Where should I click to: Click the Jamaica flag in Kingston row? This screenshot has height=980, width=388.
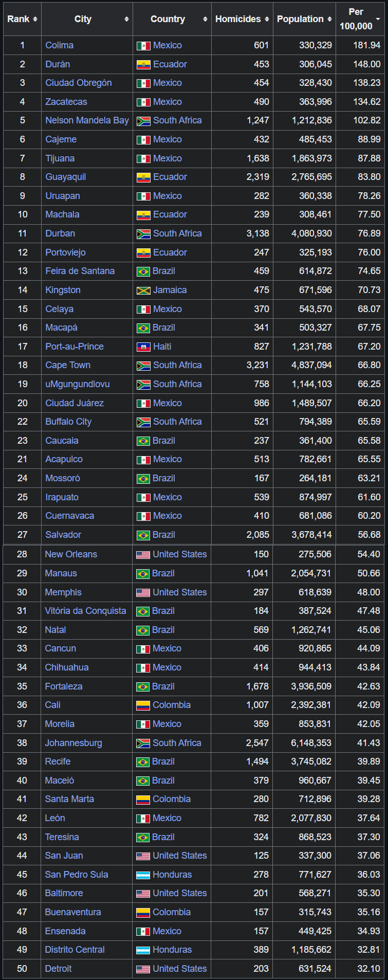tap(143, 291)
